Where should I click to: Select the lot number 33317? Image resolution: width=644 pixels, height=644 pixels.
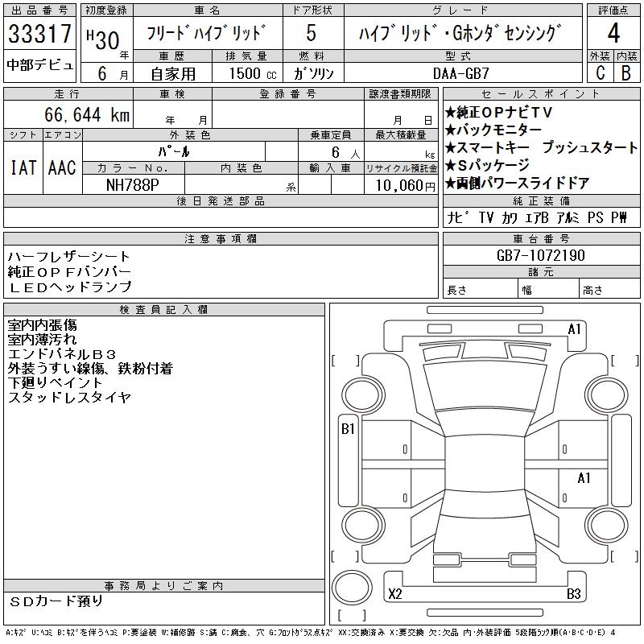click(x=40, y=35)
